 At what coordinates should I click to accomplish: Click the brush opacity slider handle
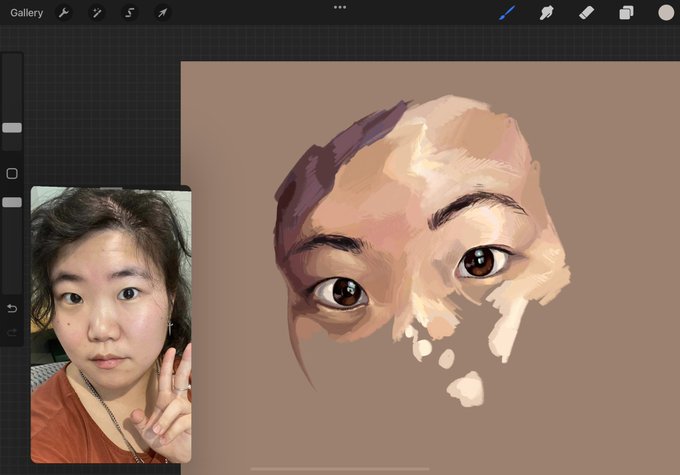click(x=12, y=202)
